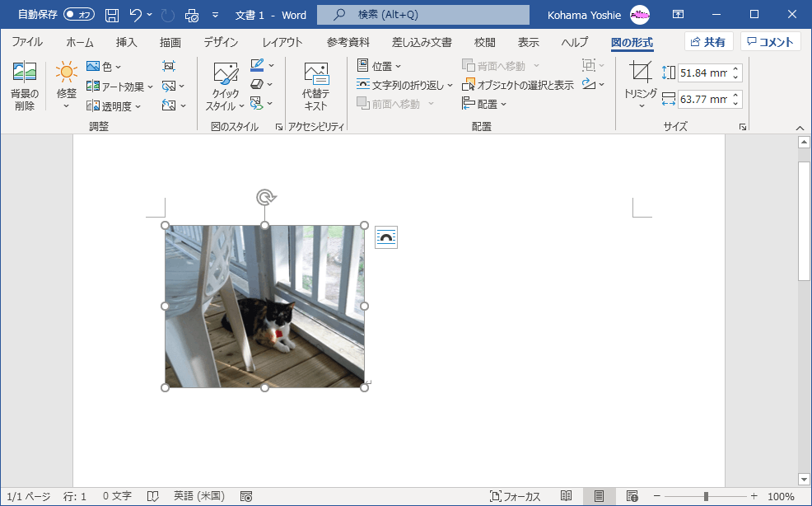Expand Transparency (透明度) dropdown arrow
Viewport: 812px width, 506px height.
pos(138,107)
